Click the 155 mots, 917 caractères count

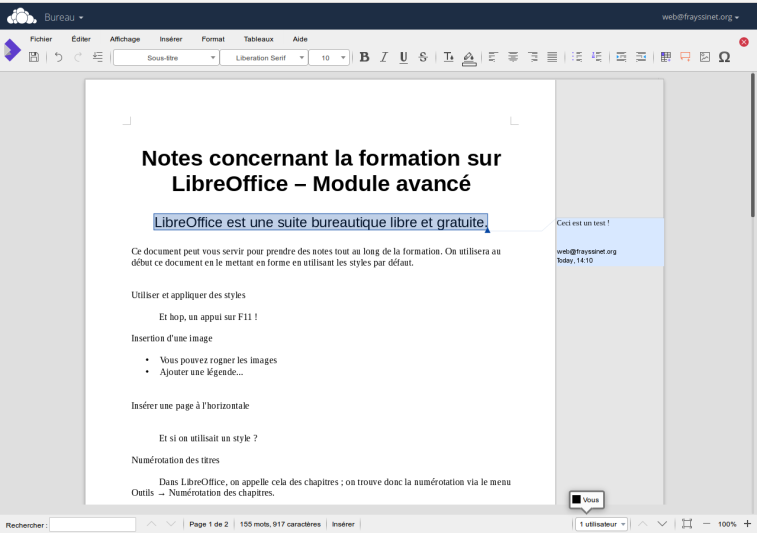(280, 524)
